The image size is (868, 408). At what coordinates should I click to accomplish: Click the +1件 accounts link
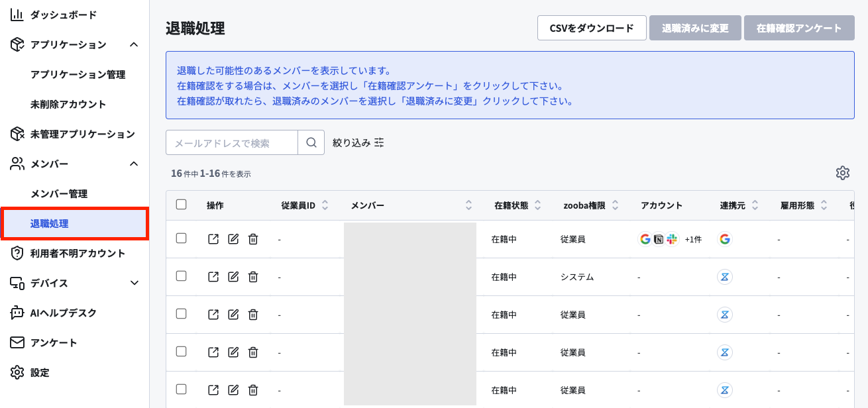pyautogui.click(x=693, y=239)
